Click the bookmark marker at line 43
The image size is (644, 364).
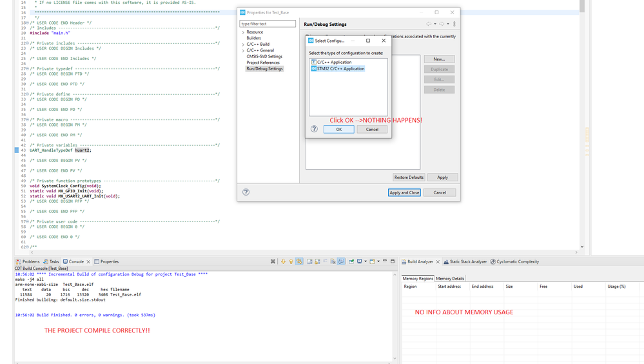click(x=17, y=150)
